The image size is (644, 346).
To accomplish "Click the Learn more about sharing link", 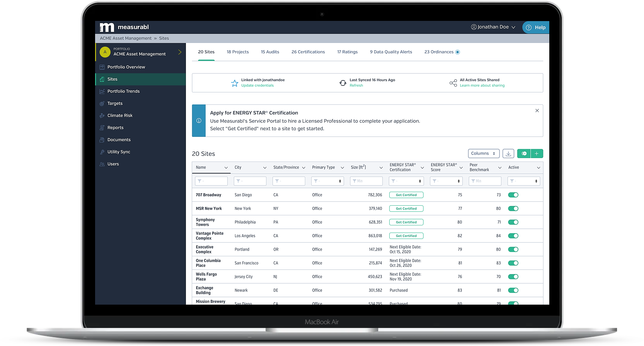I will point(482,85).
